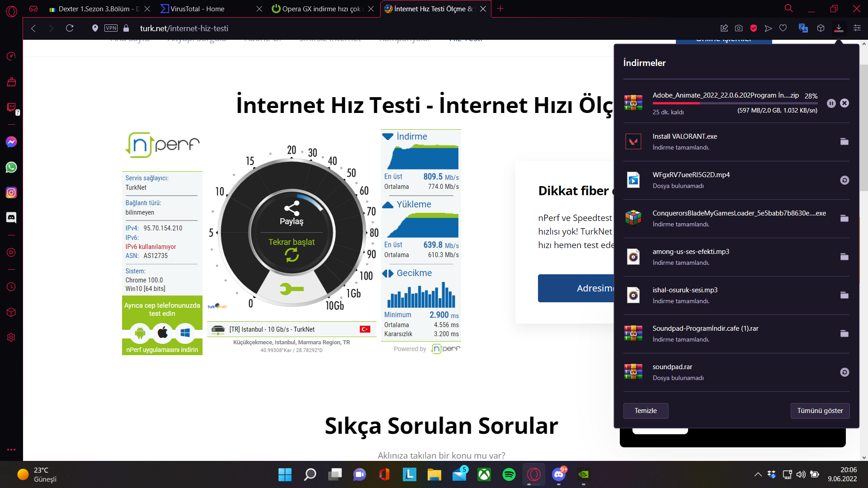868x488 pixels.
Task: Toggle the ad blocker shield icon
Action: pyautogui.click(x=753, y=28)
